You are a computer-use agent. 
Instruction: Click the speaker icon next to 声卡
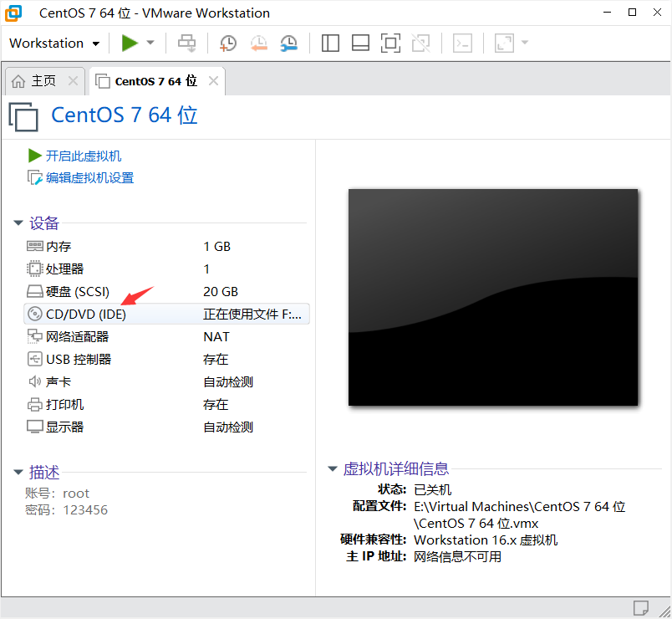click(35, 381)
